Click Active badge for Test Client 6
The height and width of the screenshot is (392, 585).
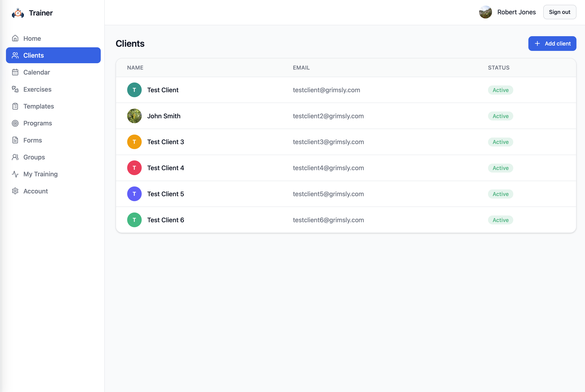click(x=500, y=220)
